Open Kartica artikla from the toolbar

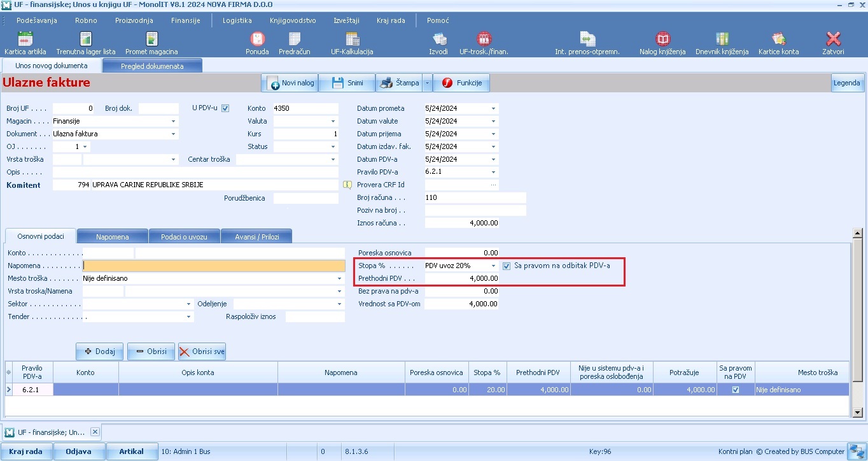(x=25, y=43)
